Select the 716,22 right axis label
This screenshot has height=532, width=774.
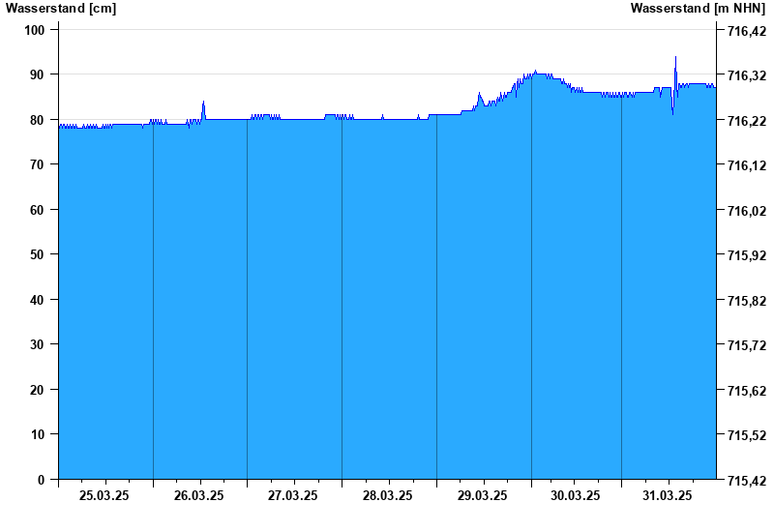(746, 121)
